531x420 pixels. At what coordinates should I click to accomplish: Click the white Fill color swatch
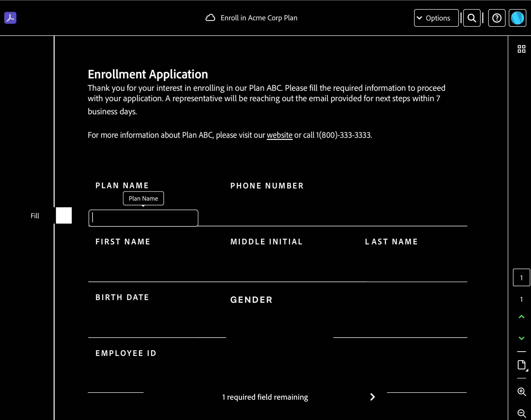(x=64, y=215)
